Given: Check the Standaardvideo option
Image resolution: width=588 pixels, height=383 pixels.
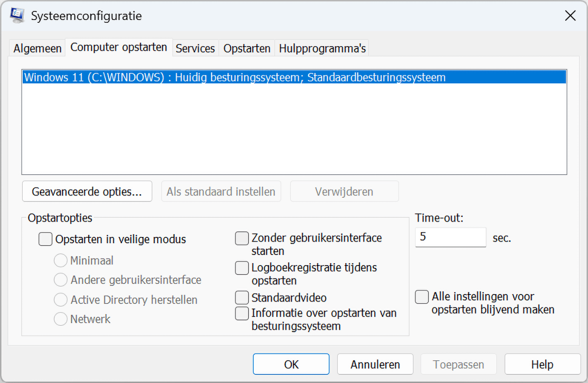Looking at the screenshot, I should point(242,298).
